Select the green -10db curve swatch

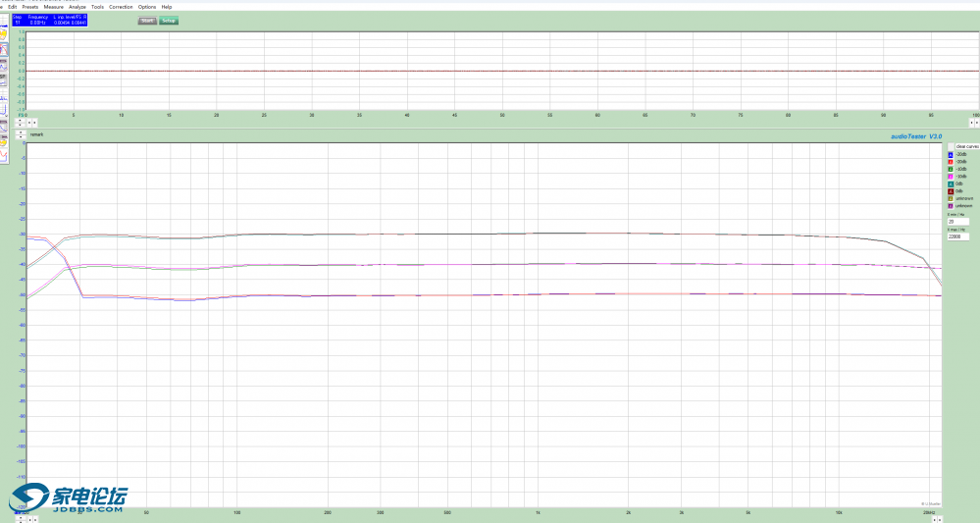pyautogui.click(x=951, y=170)
